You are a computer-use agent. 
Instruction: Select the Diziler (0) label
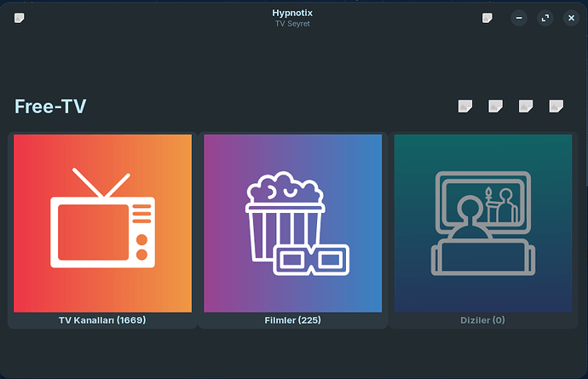click(482, 320)
